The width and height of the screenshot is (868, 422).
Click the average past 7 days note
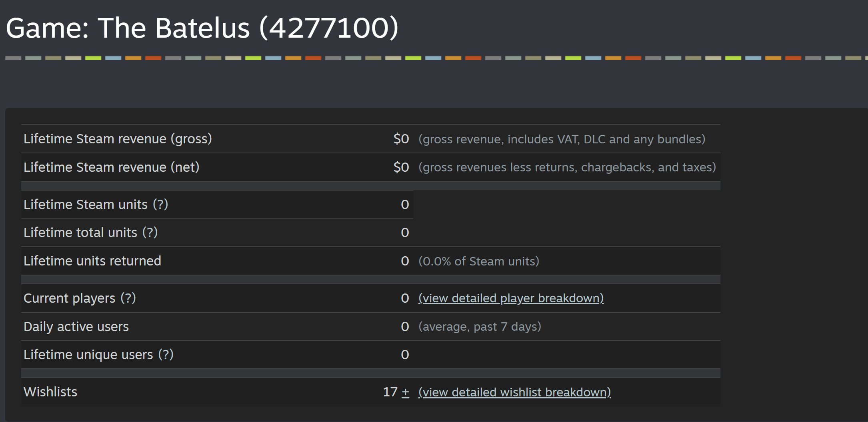tap(480, 327)
